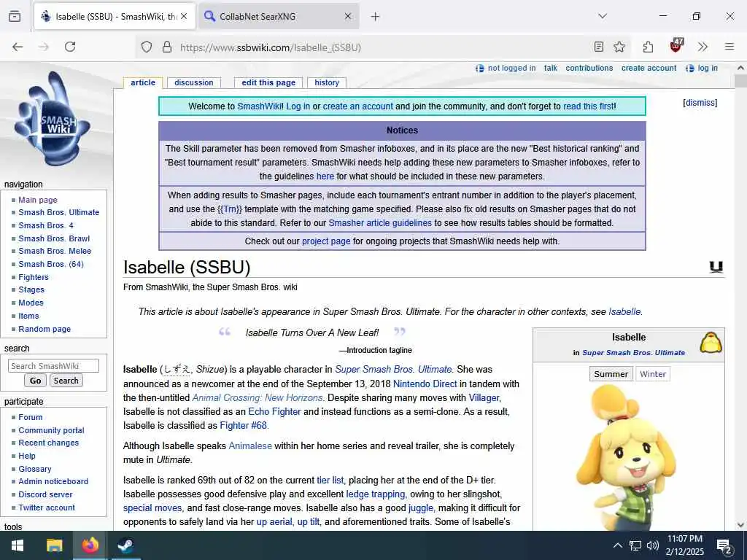The image size is (747, 560).
Task: Open File Explorer from the taskbar
Action: tap(54, 545)
